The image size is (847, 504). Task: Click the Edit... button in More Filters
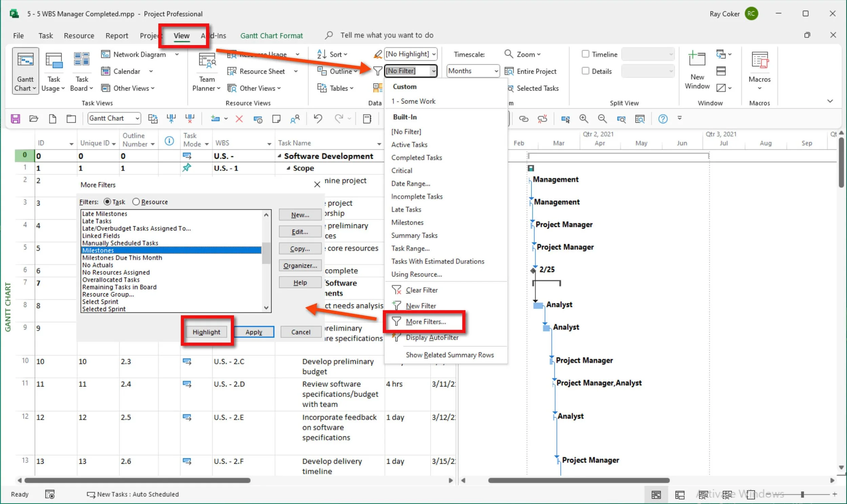300,232
